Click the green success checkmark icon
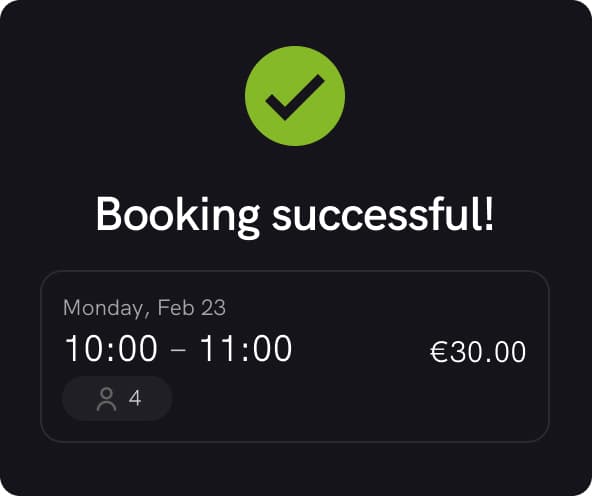The height and width of the screenshot is (496, 592). click(x=295, y=96)
